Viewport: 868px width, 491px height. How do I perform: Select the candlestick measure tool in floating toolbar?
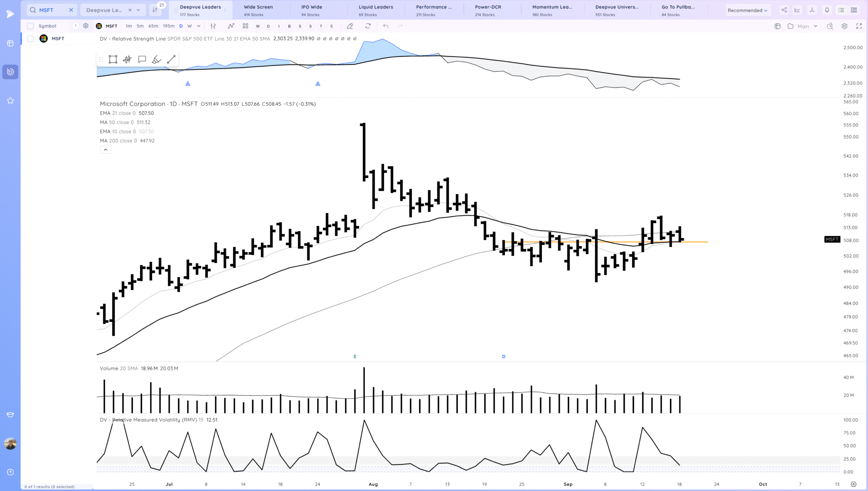tap(127, 59)
